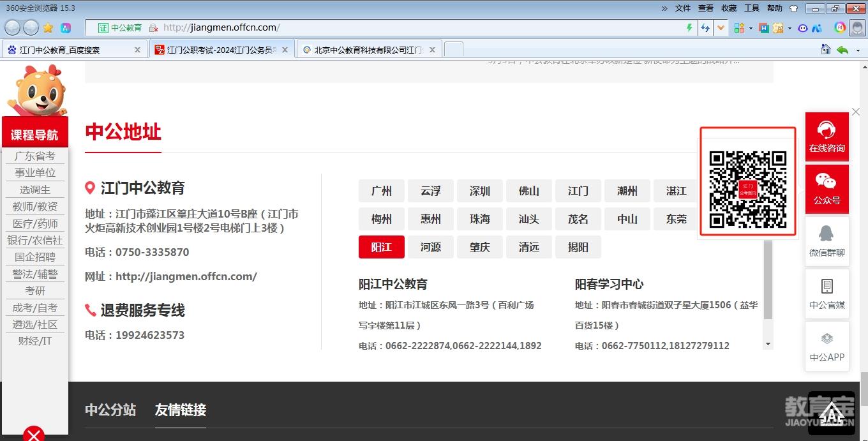Screen dimensions: 868x441
Task: Open 广东省考 in course navigation
Action: [35, 156]
